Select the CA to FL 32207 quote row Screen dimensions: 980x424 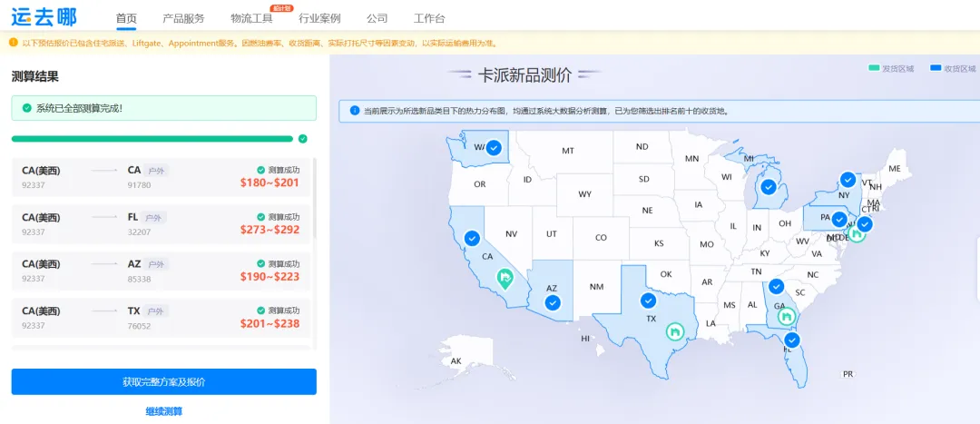click(161, 224)
